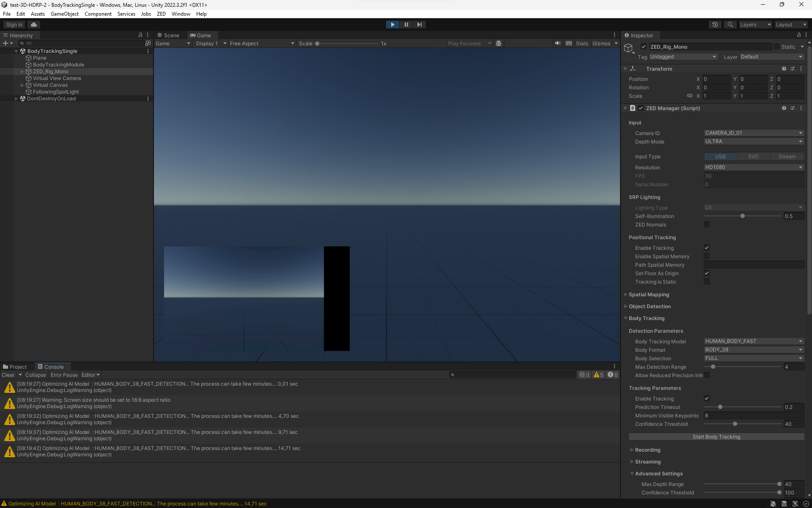The image size is (812, 508).
Task: Select the Stream input type
Action: (787, 156)
